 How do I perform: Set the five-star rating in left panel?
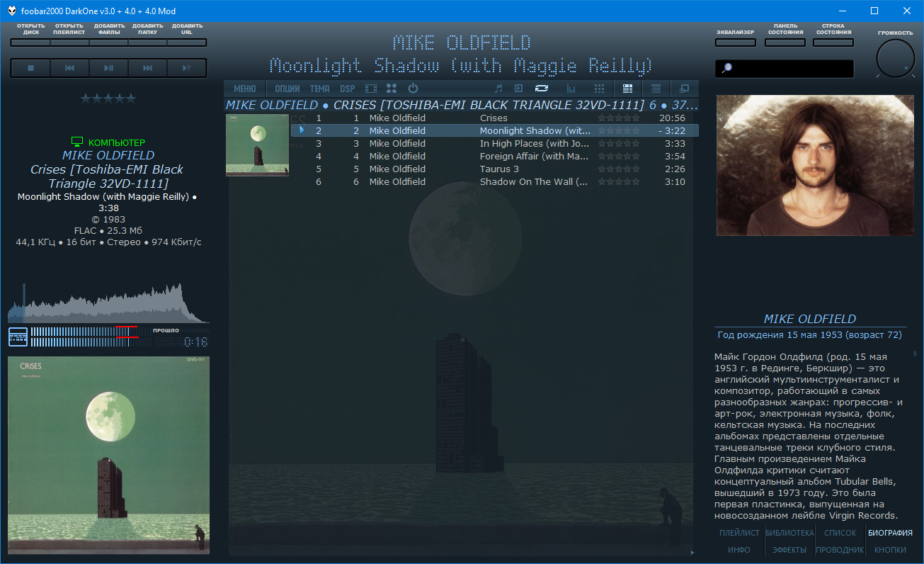(108, 98)
